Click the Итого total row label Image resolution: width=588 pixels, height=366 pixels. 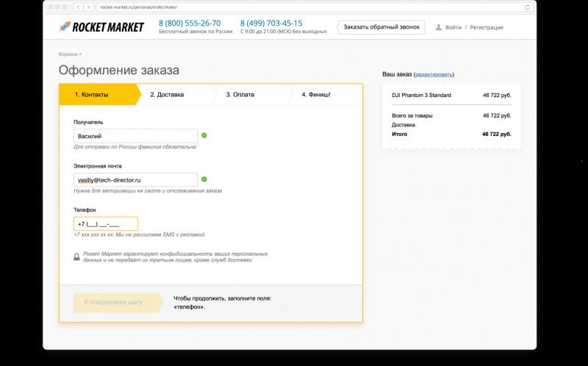click(399, 134)
